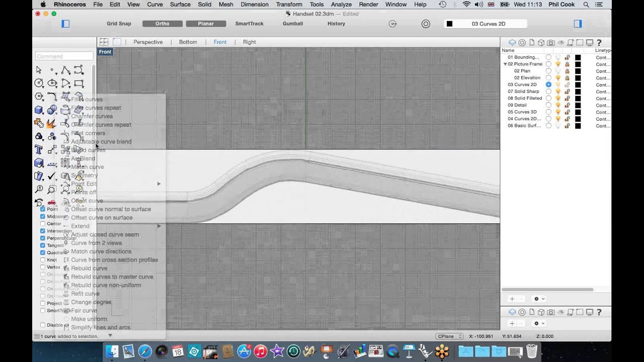Open the CPlane coordinate dropdown

(x=449, y=336)
